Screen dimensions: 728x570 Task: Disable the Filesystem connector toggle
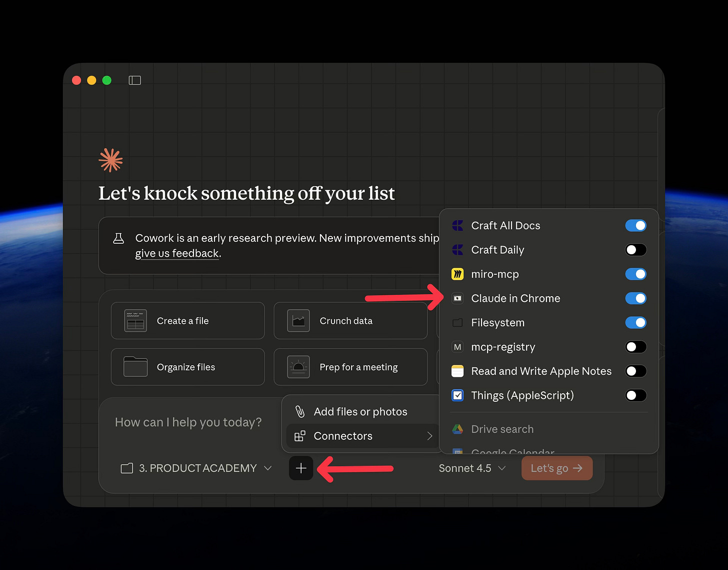[636, 323]
